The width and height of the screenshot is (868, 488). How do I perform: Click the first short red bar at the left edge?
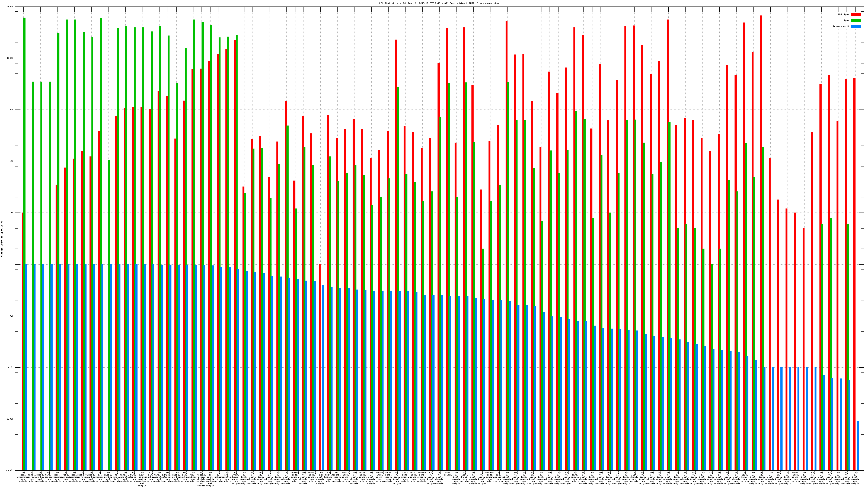coord(23,337)
